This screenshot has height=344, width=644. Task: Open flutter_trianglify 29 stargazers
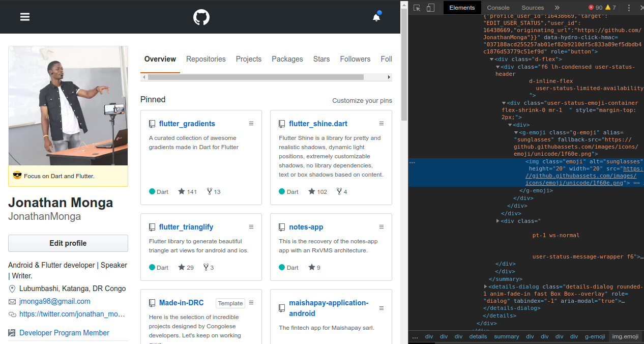point(186,268)
